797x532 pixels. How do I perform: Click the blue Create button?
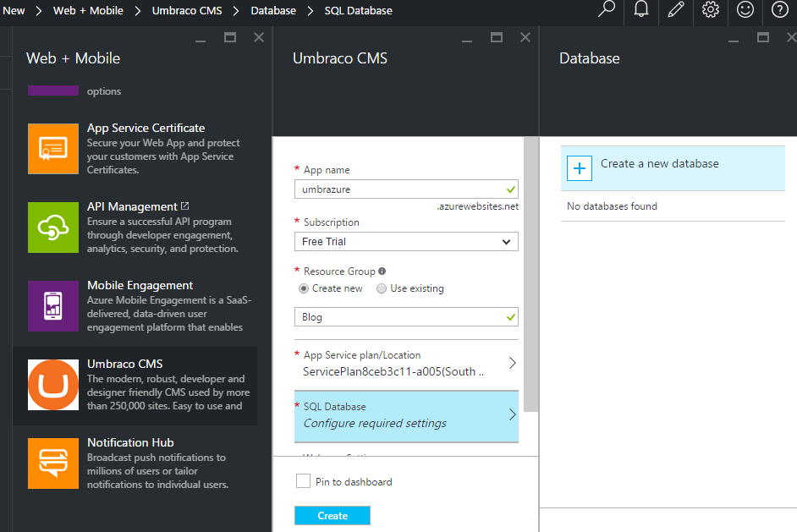(333, 515)
